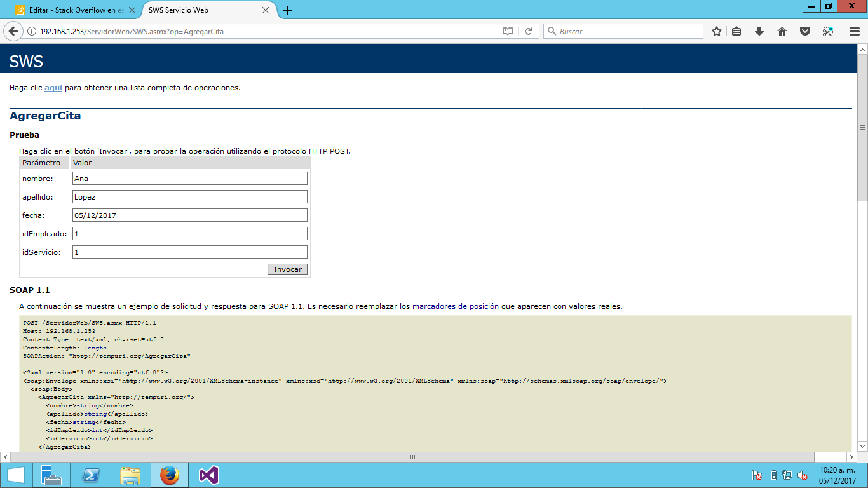
Task: Open the Pocket icon in toolbar
Action: [x=805, y=31]
